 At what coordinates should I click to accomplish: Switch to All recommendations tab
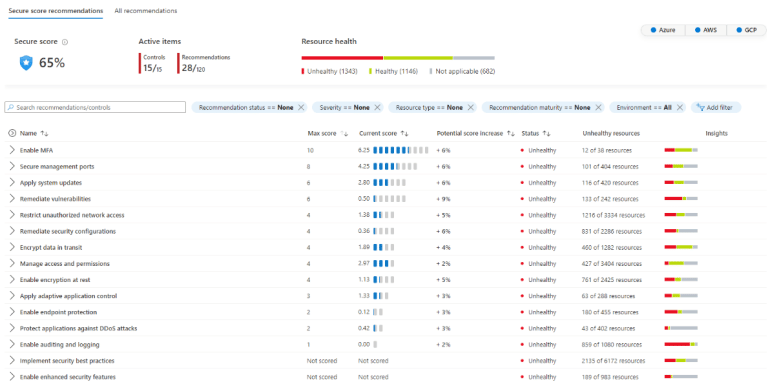(x=146, y=11)
